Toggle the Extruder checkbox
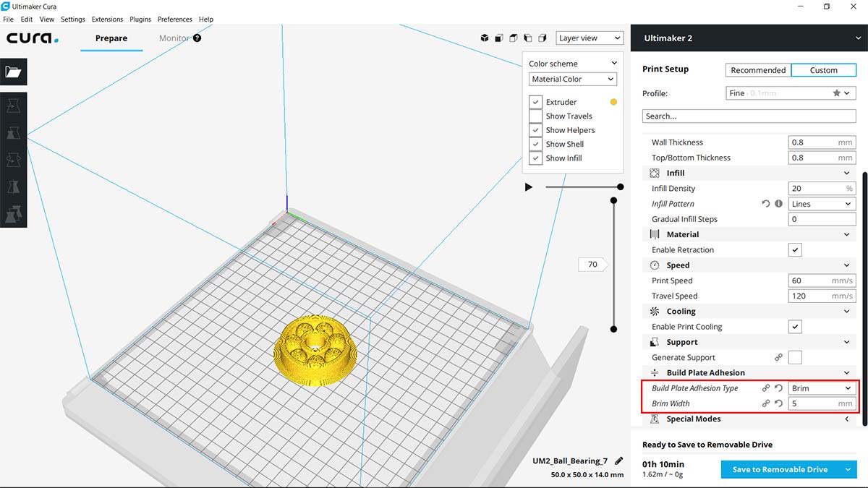 (535, 102)
